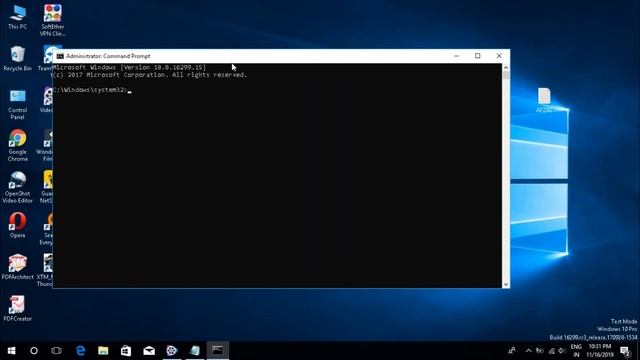The image size is (640, 360).
Task: Open the Mail app from the taskbar
Action: (149, 351)
